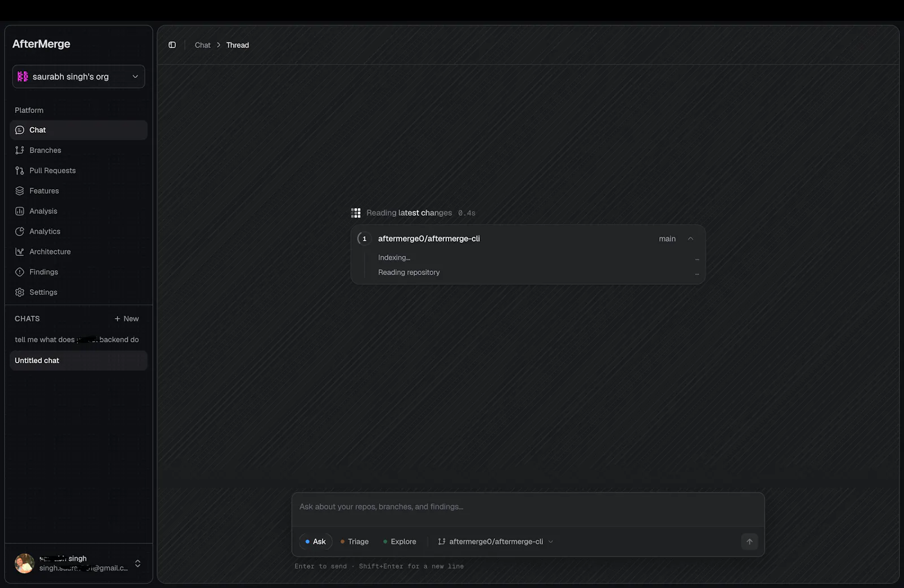The width and height of the screenshot is (904, 588).
Task: Open the Architecture page
Action: (x=79, y=252)
